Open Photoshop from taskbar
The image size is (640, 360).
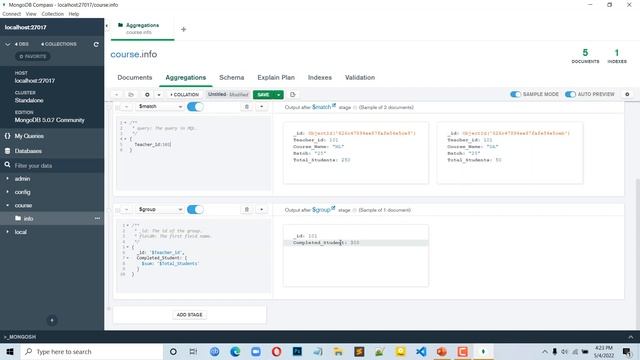click(x=297, y=351)
